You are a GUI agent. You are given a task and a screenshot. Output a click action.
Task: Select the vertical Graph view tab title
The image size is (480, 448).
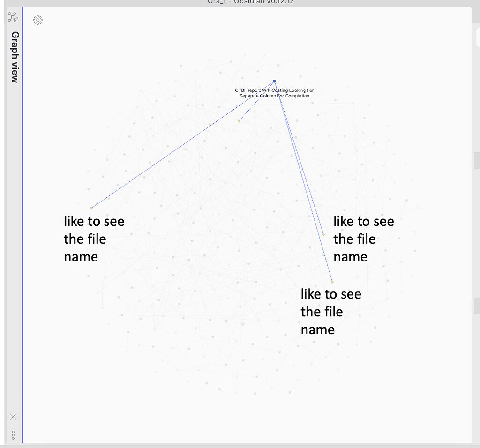pos(15,57)
